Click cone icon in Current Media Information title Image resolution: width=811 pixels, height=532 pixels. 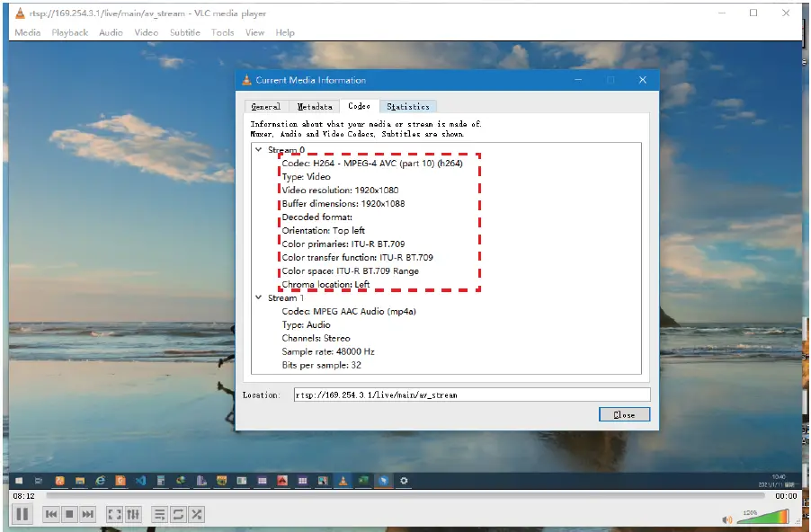pos(246,80)
